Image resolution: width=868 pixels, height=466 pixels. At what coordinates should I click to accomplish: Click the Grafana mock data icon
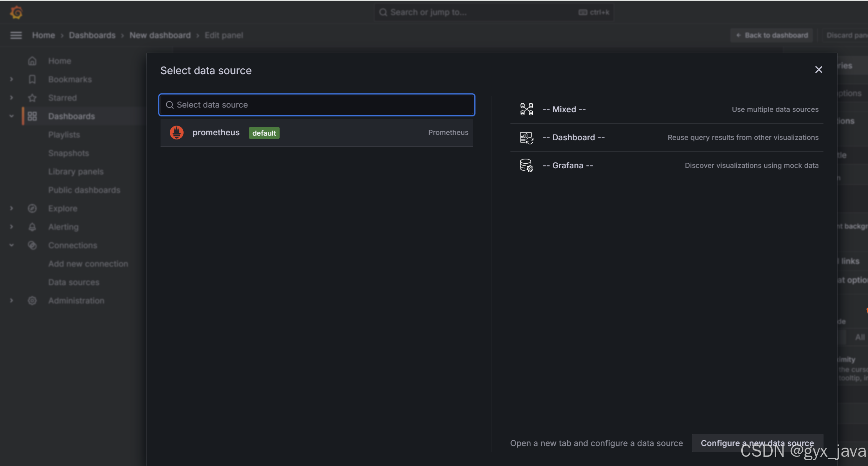pyautogui.click(x=526, y=166)
